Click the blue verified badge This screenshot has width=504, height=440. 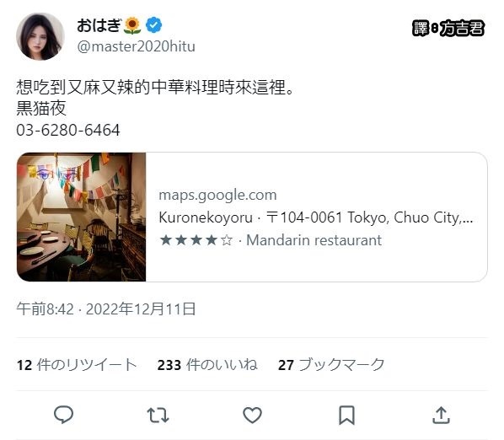click(x=153, y=25)
